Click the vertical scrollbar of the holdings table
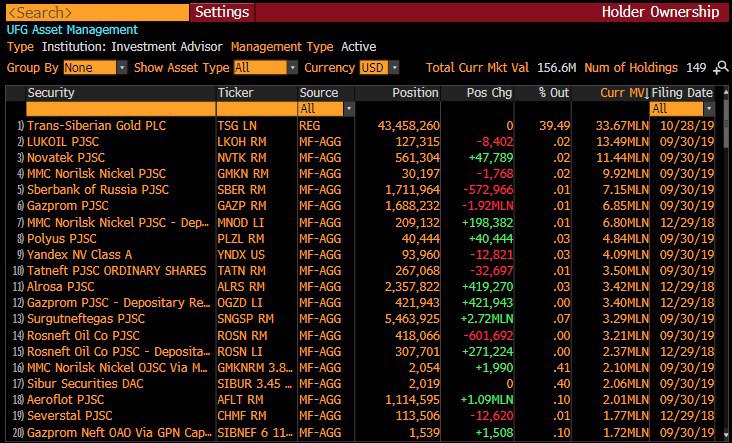This screenshot has height=443, width=732. point(725,264)
